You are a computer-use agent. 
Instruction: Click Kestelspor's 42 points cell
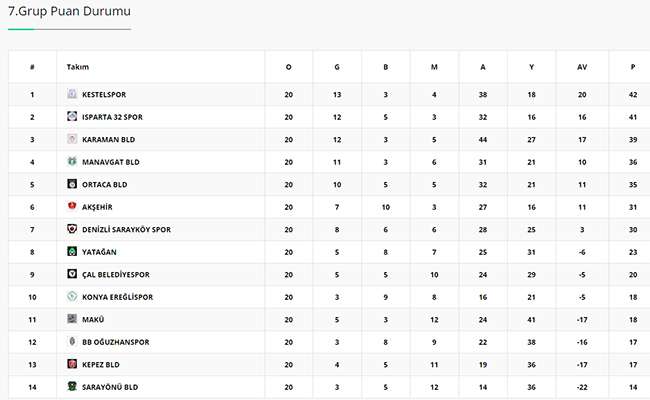pos(633,95)
